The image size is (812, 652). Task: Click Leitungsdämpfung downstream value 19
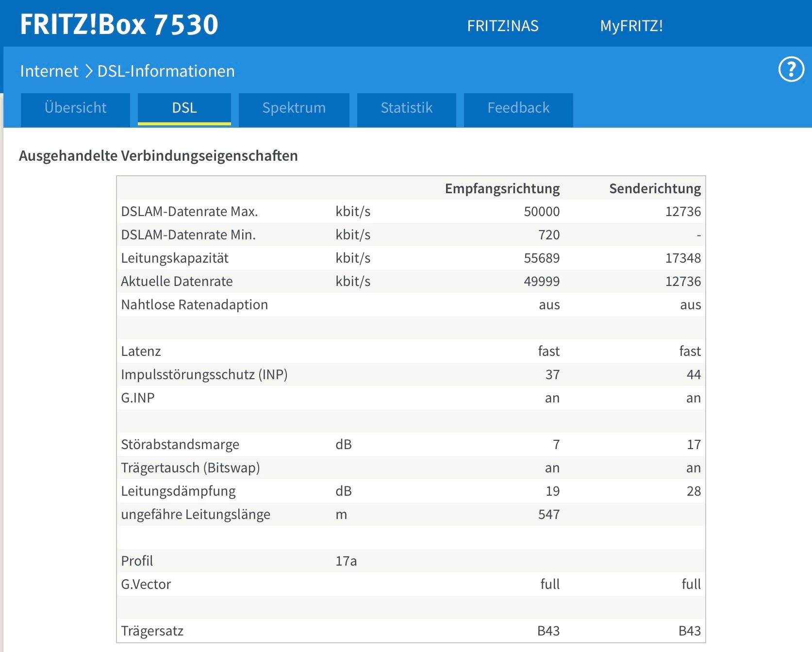point(552,491)
